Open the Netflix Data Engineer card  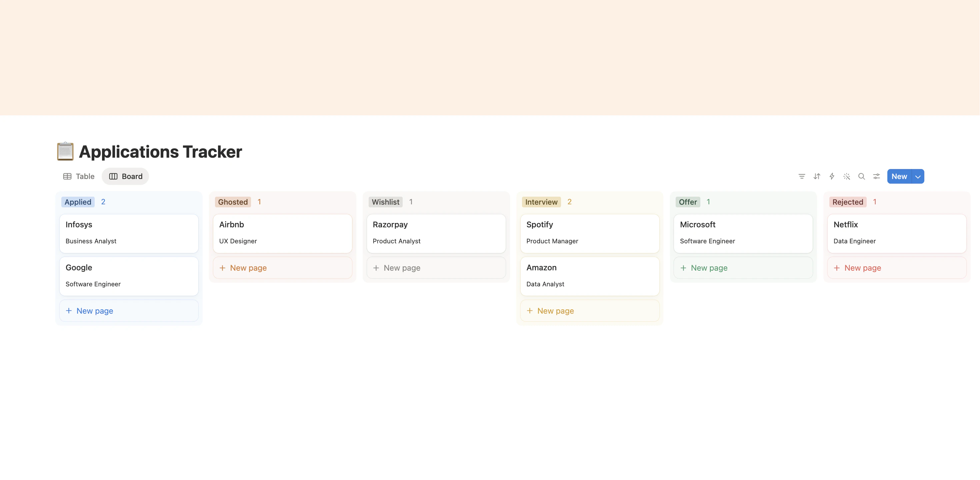897,234
